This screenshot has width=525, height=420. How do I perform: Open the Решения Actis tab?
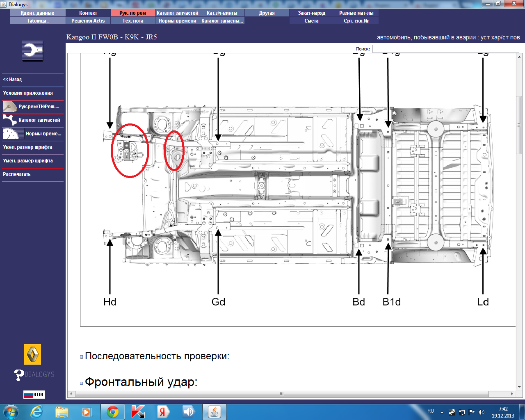tap(88, 21)
